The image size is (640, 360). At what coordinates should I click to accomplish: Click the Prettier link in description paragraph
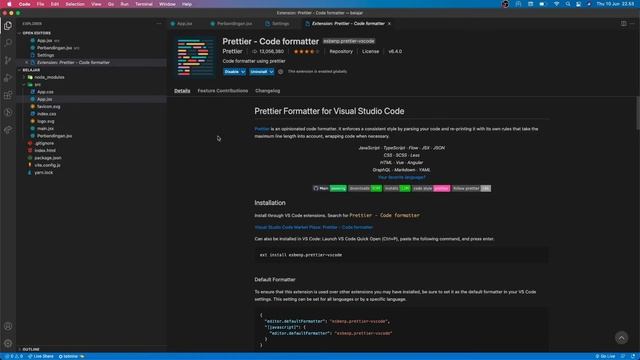tap(262, 129)
